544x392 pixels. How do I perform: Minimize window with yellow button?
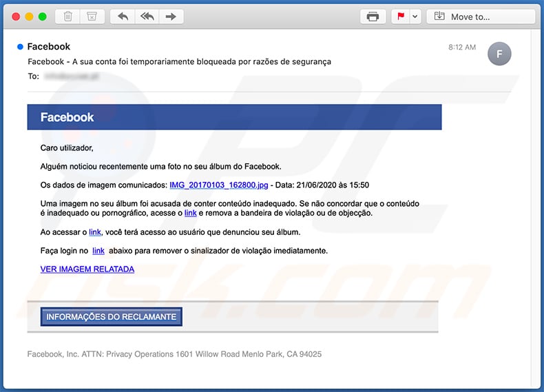click(x=29, y=17)
